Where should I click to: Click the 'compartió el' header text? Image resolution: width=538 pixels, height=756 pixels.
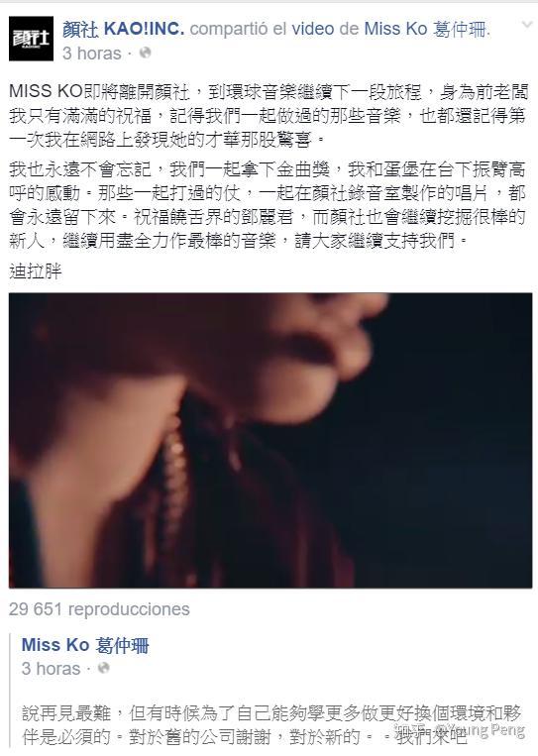coord(239,29)
